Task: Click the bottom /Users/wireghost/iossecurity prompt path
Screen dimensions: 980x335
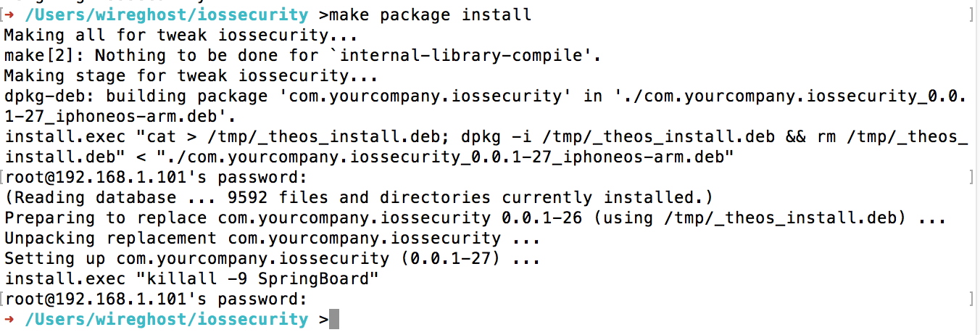Action: coord(166,319)
